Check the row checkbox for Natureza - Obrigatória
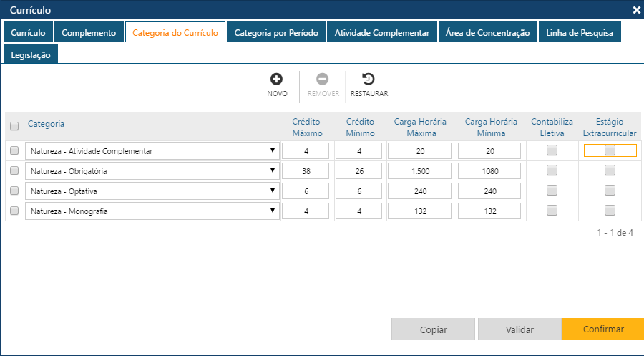Viewport: 644px width, 356px height. pyautogui.click(x=14, y=170)
